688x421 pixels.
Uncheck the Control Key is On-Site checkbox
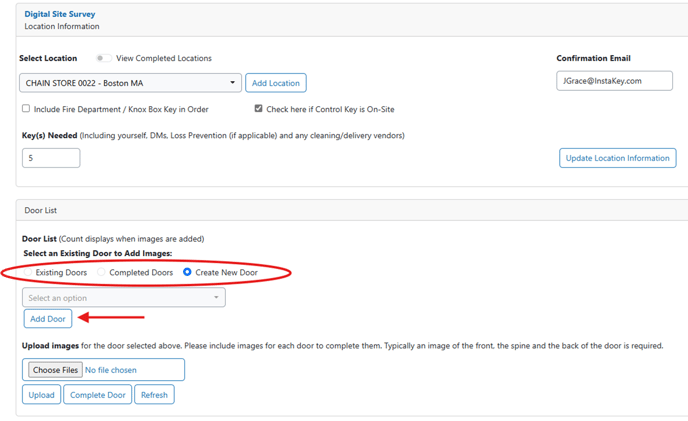click(x=258, y=109)
